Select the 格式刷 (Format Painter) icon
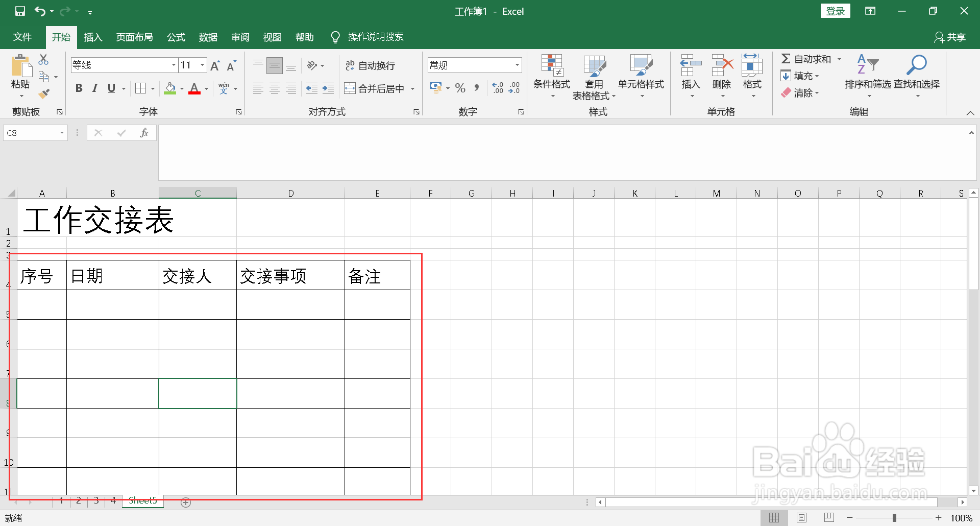The image size is (980, 526). pos(44,93)
